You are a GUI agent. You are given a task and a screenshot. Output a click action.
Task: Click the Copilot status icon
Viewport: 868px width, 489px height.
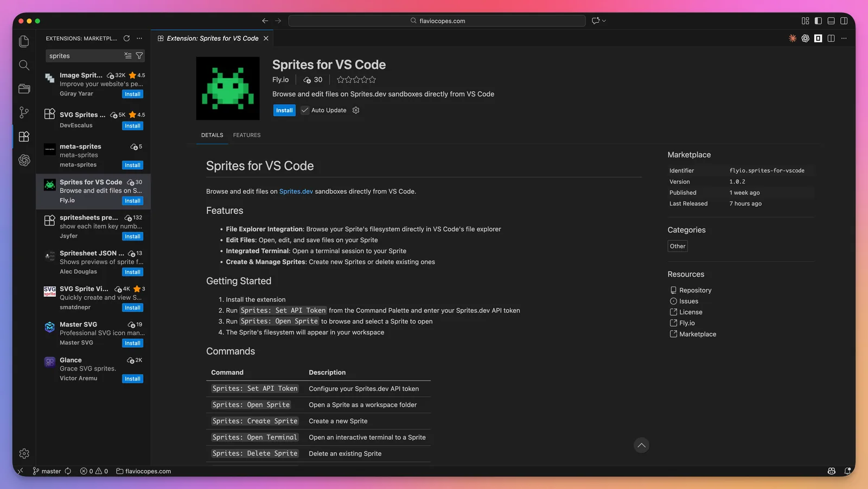tap(832, 471)
